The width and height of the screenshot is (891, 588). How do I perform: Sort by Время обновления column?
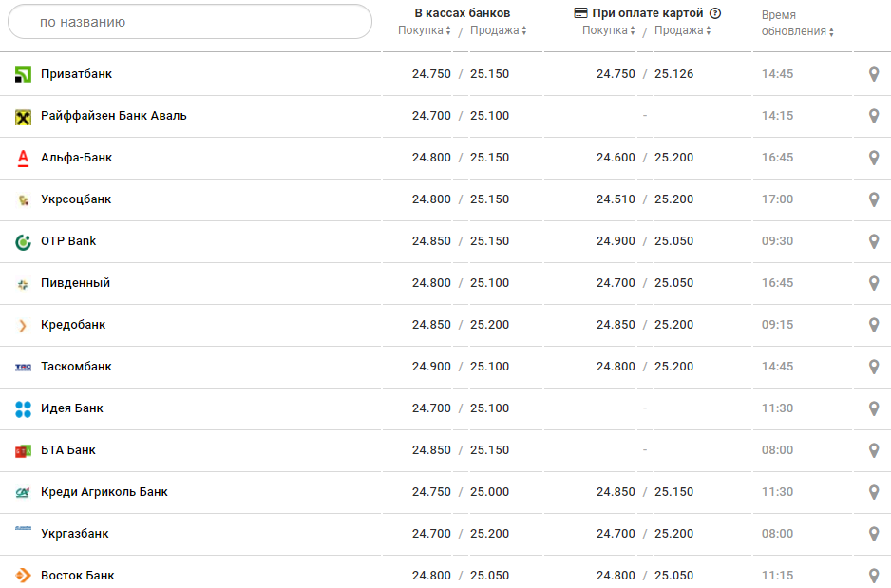(x=798, y=31)
